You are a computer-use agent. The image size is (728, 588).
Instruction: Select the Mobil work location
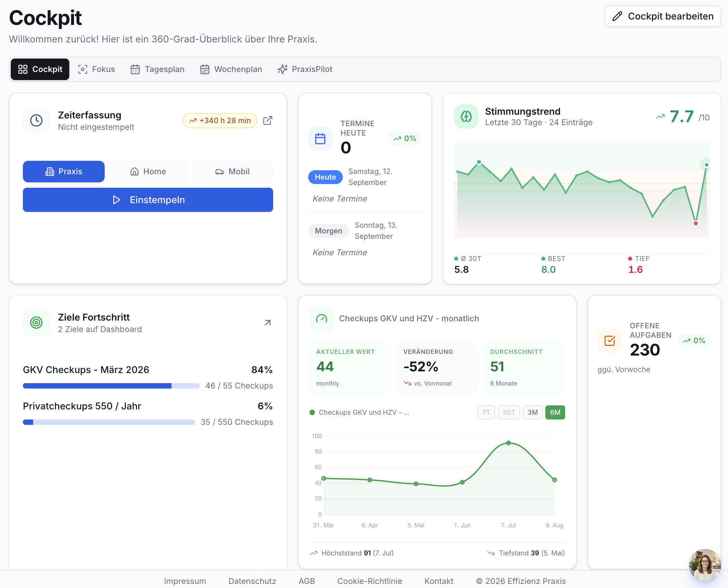[x=232, y=171]
